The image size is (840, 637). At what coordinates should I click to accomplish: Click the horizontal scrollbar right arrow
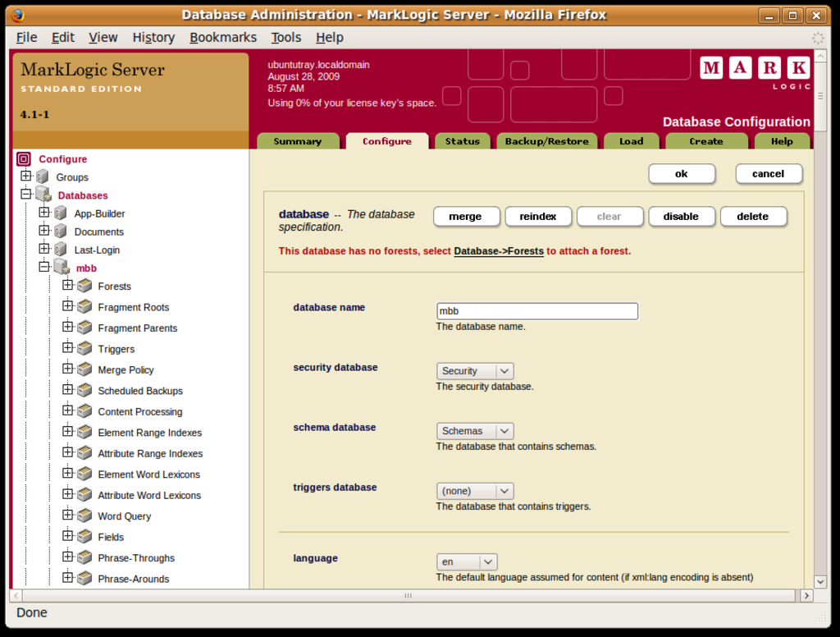(806, 596)
